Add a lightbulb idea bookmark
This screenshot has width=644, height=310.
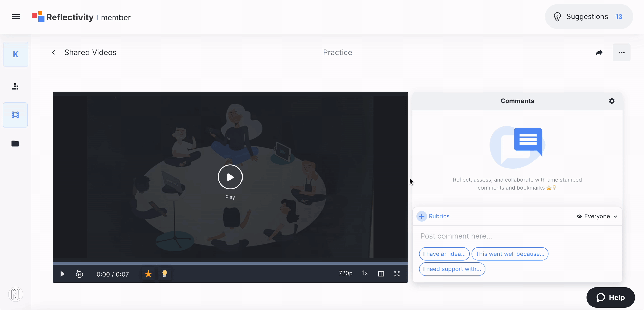(x=165, y=274)
